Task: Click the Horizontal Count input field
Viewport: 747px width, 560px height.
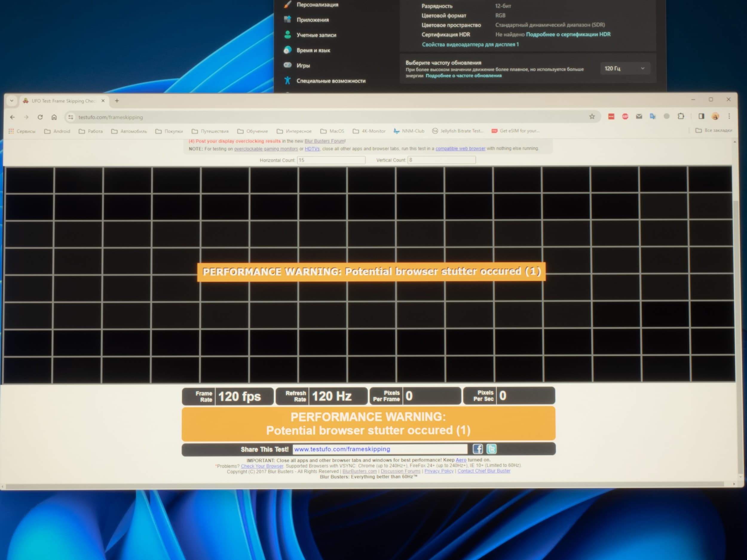Action: (331, 160)
